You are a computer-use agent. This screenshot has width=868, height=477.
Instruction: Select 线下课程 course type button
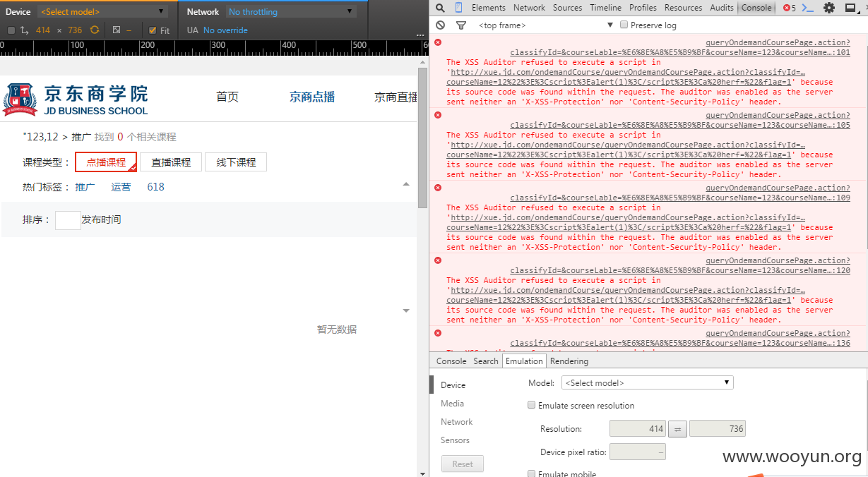(236, 162)
